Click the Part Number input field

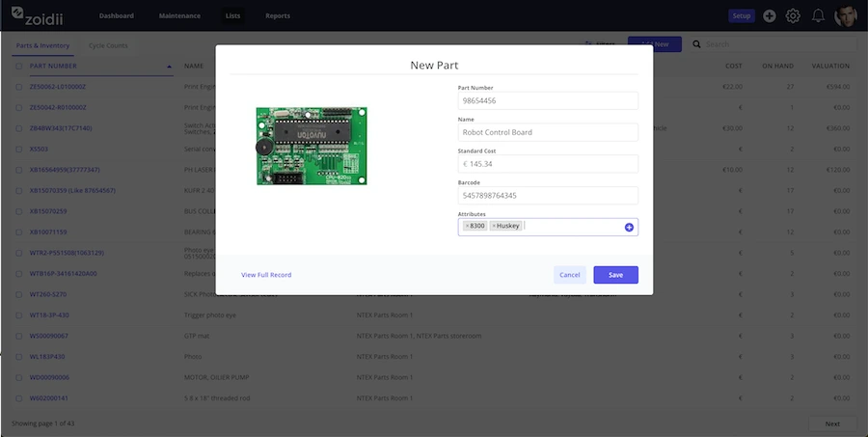coord(548,100)
